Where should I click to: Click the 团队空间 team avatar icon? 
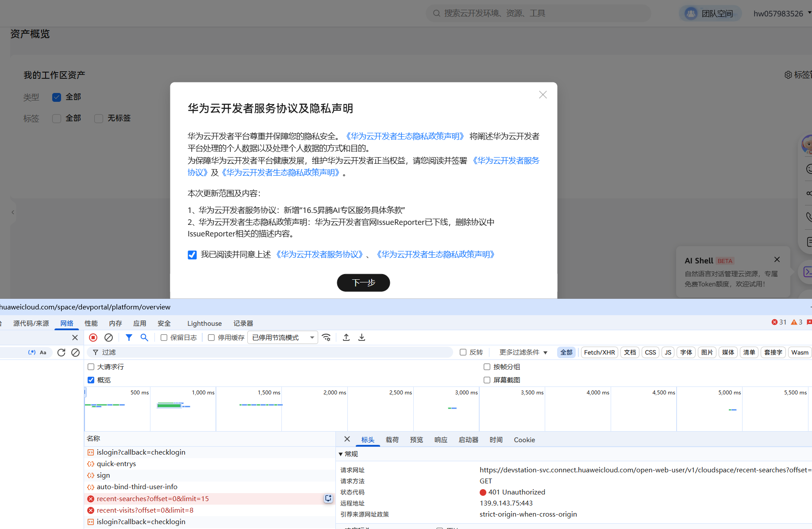point(691,13)
